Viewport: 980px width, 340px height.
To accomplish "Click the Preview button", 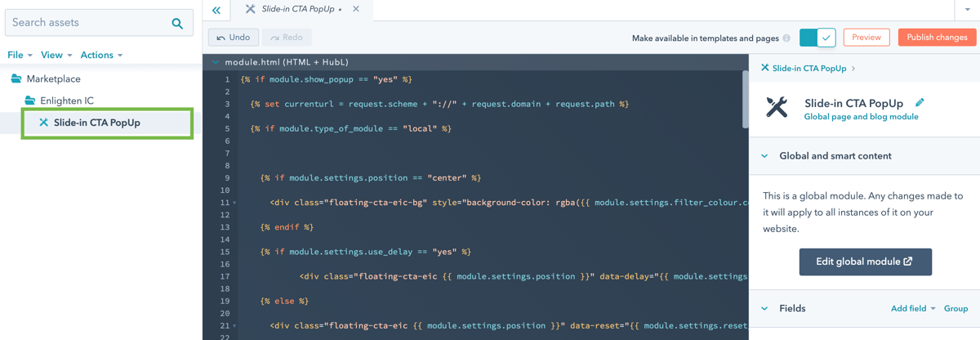I will [x=866, y=38].
